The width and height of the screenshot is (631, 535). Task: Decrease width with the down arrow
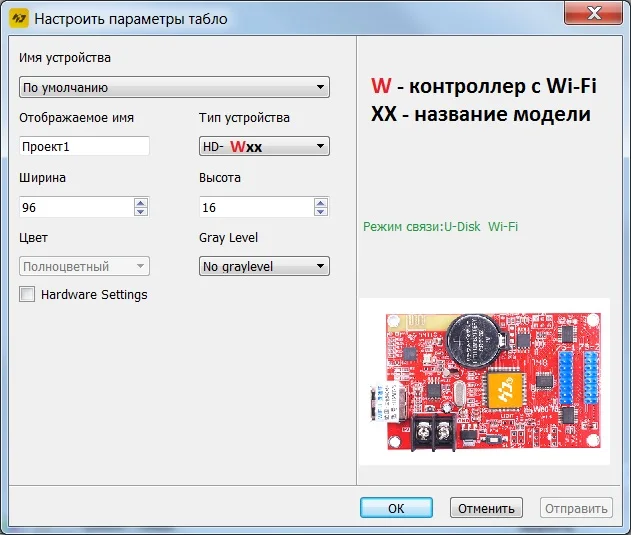[x=140, y=212]
